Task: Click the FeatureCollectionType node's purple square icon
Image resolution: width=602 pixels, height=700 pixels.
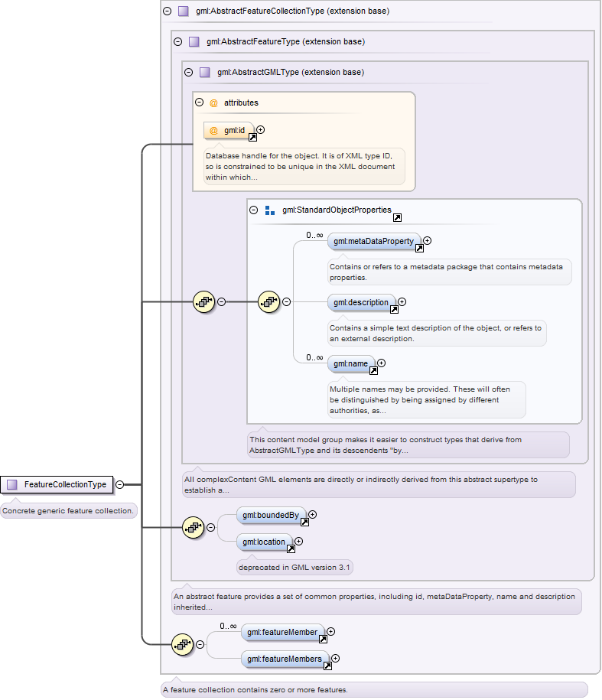Action: coord(12,484)
